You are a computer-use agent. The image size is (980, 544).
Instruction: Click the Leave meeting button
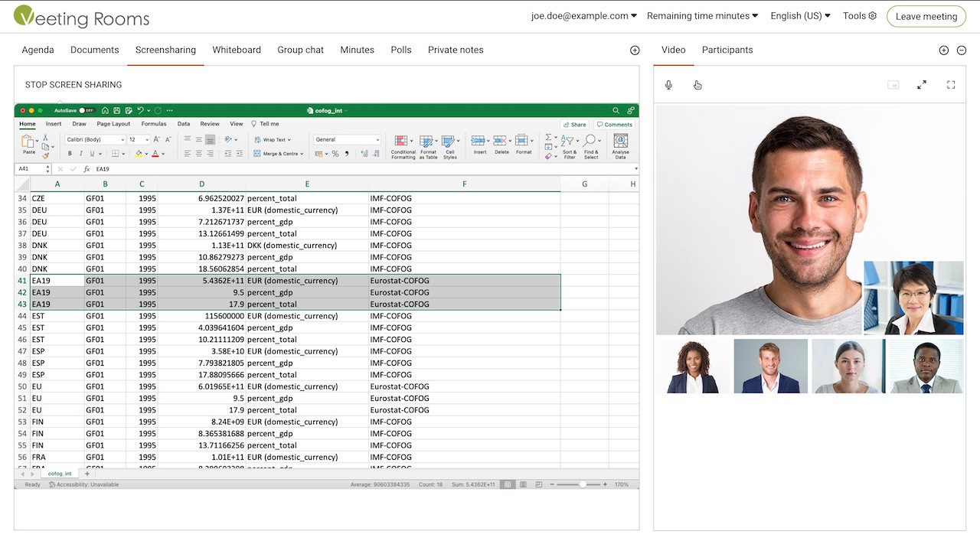[x=926, y=16]
